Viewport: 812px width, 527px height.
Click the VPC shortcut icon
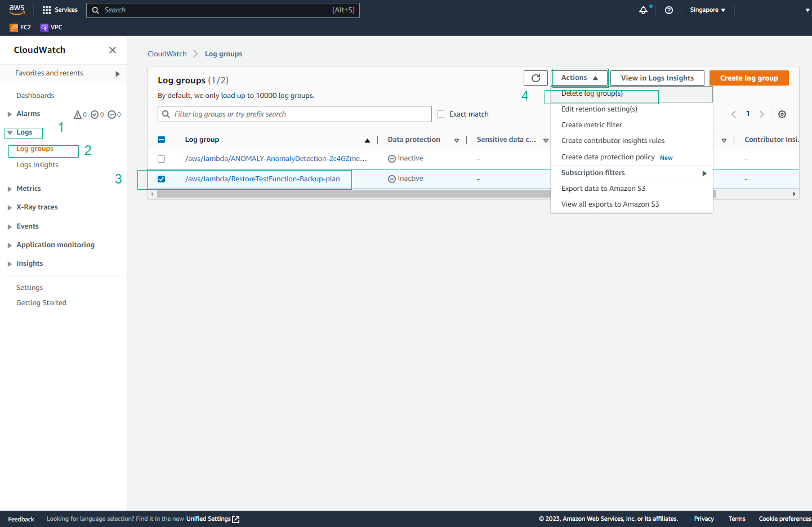(44, 27)
